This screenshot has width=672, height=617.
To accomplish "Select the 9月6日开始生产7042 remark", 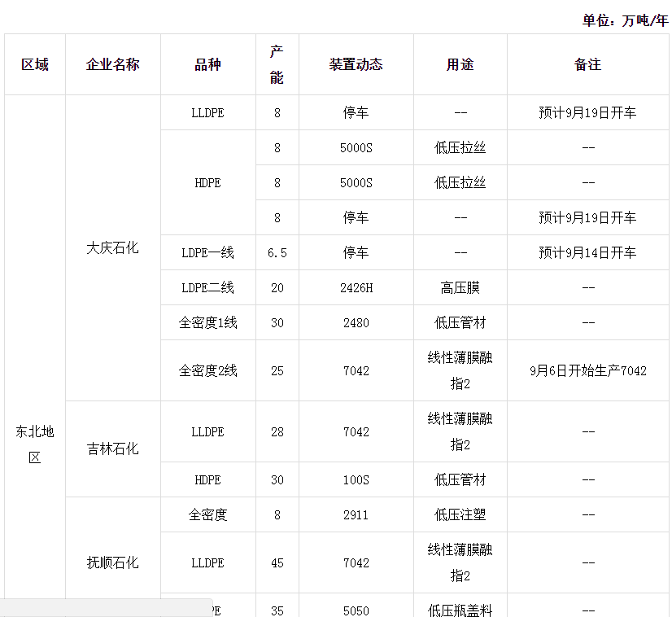I will click(x=588, y=370).
